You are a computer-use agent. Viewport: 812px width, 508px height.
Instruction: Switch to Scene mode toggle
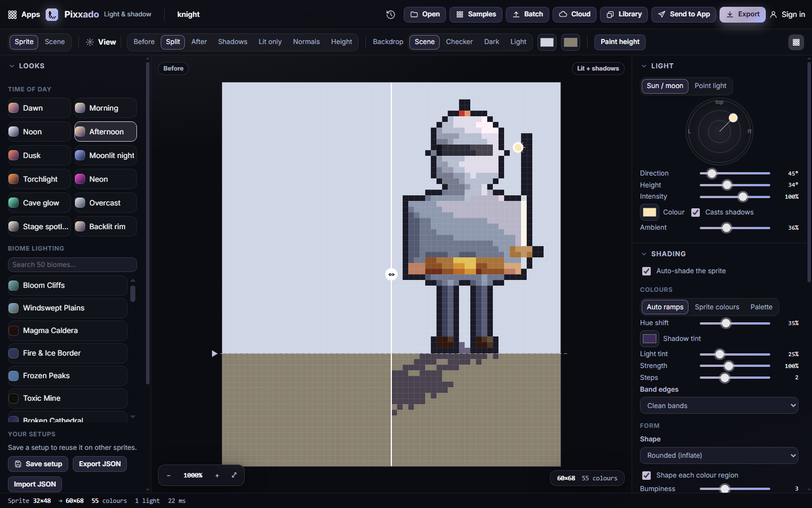(x=55, y=42)
